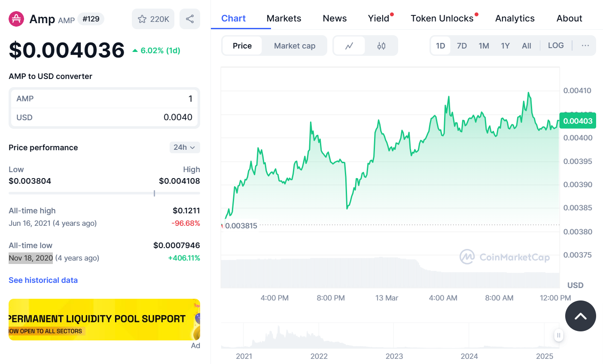Enable logarithmic scale with LOG button

point(556,45)
